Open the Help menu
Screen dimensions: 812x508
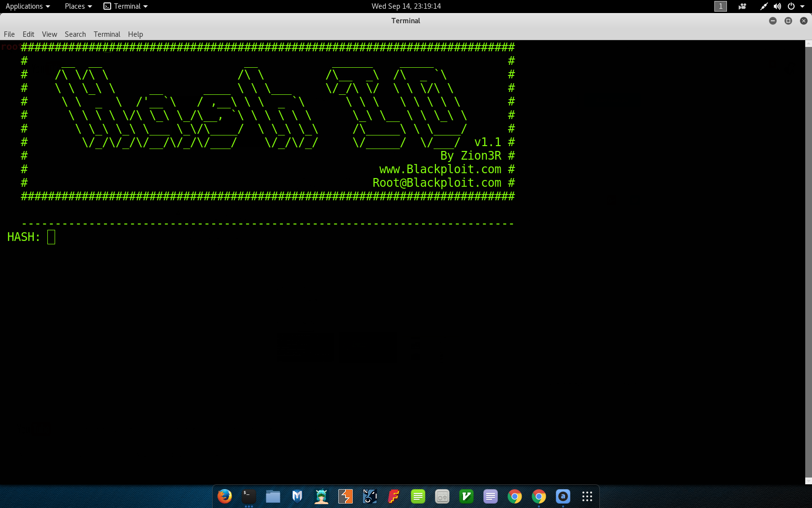pyautogui.click(x=135, y=34)
